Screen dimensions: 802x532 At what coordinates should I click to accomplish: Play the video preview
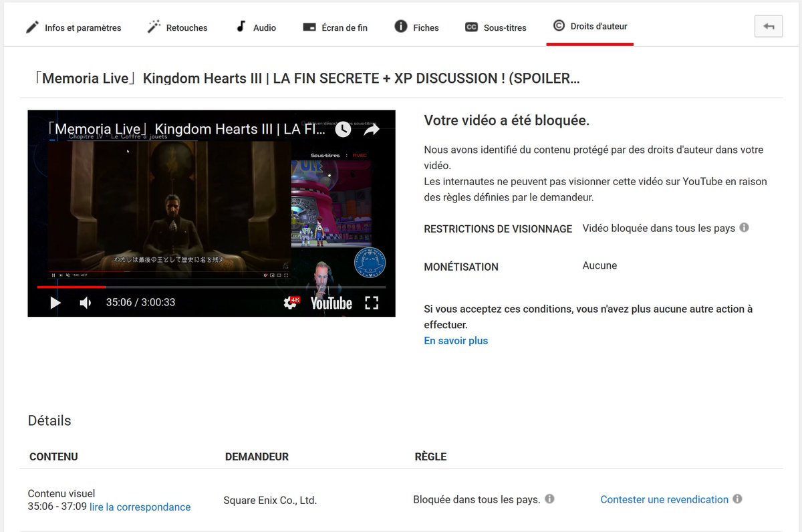click(55, 303)
